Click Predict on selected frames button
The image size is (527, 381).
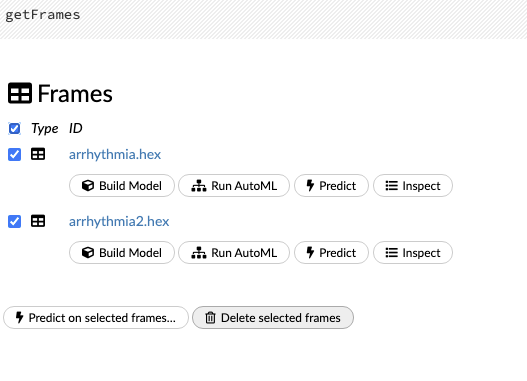click(96, 318)
